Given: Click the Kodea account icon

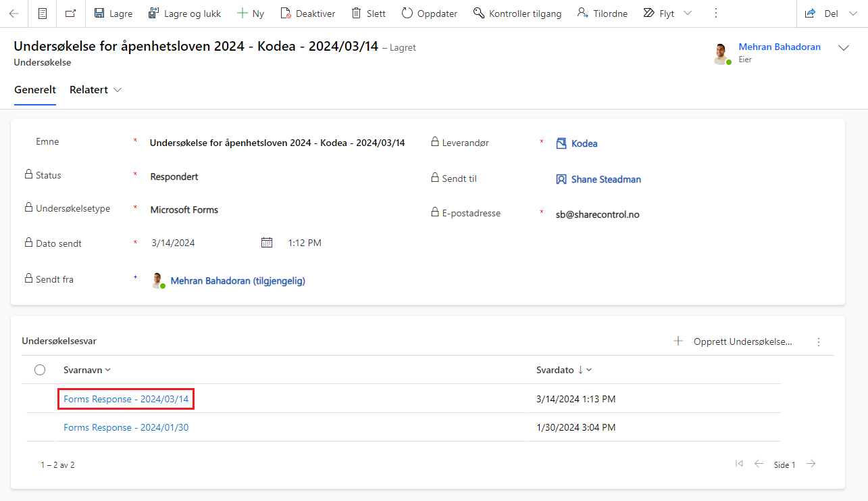Looking at the screenshot, I should pyautogui.click(x=561, y=143).
